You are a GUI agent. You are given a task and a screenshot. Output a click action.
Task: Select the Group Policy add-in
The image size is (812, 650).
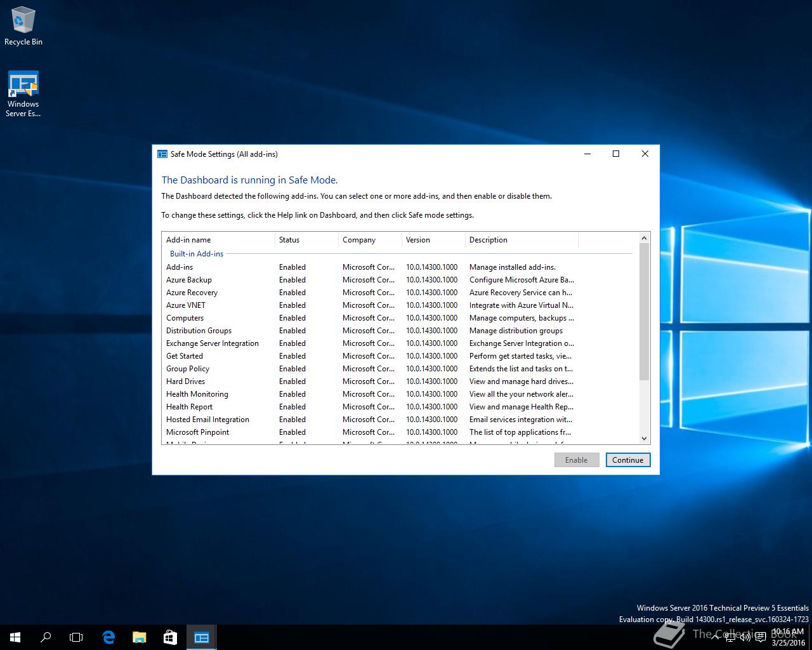(x=370, y=369)
